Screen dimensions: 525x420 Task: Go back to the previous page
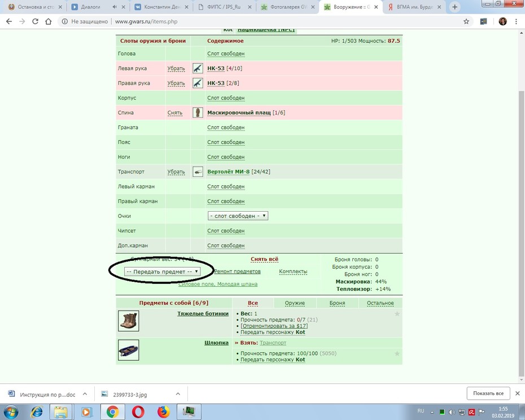(9, 21)
